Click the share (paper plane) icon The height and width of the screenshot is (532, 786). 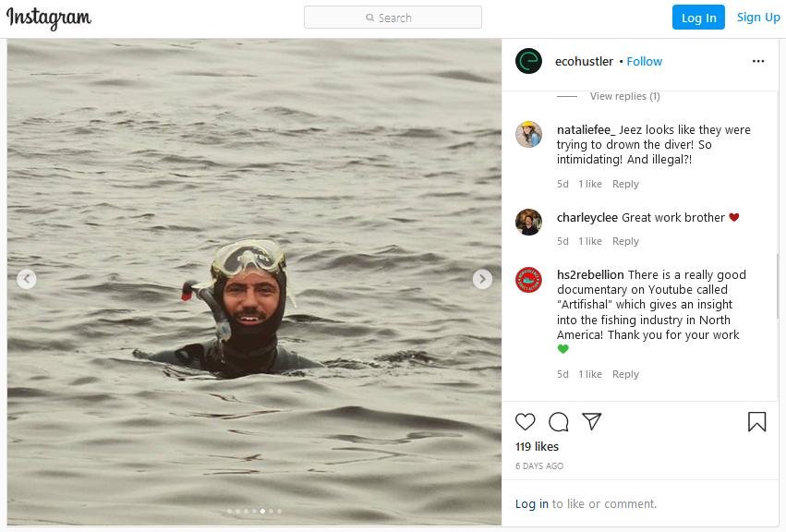tap(591, 422)
